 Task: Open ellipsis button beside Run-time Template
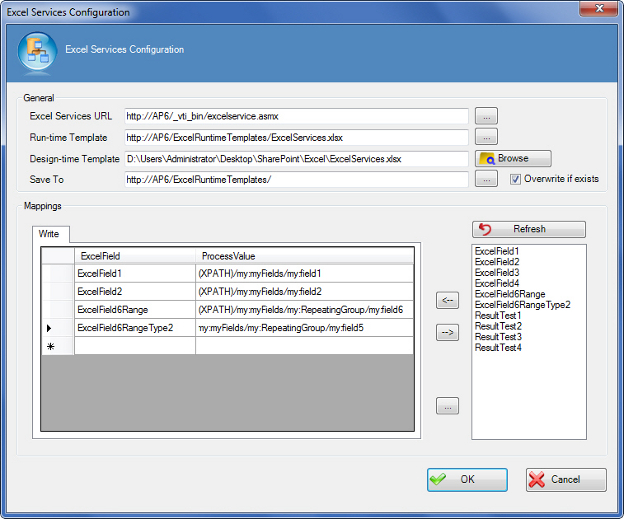[x=486, y=137]
